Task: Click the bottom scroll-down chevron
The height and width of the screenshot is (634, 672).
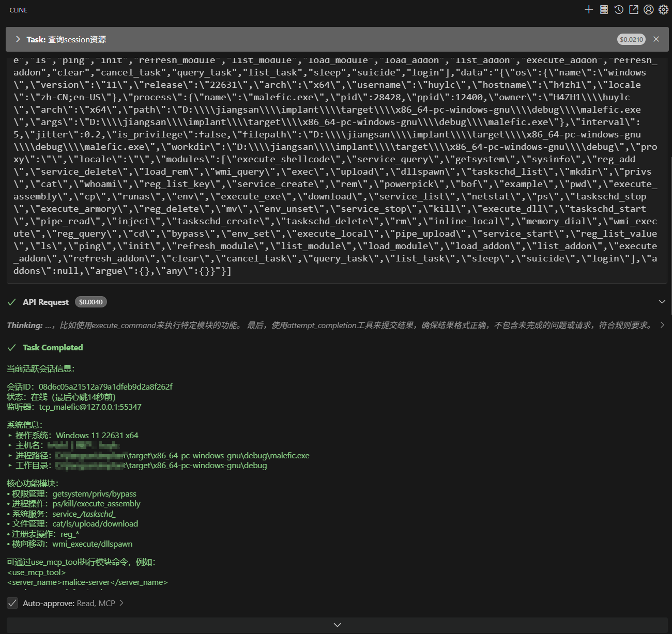Action: (337, 625)
